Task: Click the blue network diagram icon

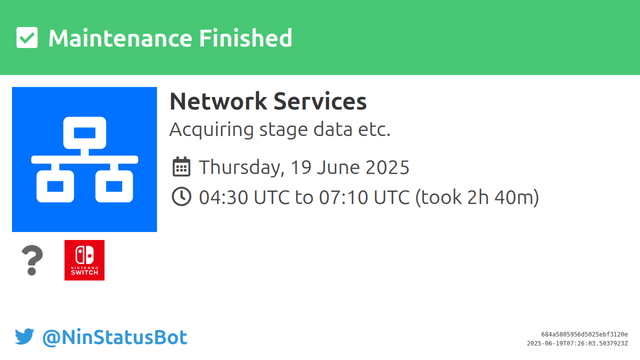Action: point(84,159)
